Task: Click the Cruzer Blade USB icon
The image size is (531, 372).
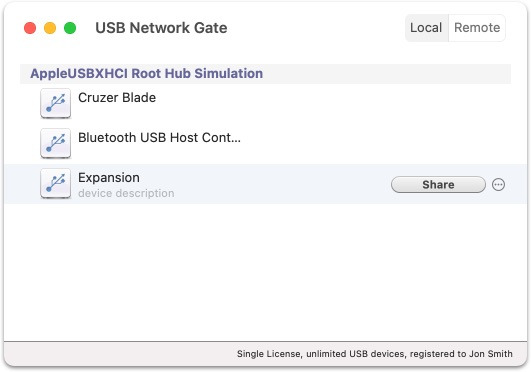Action: (56, 103)
